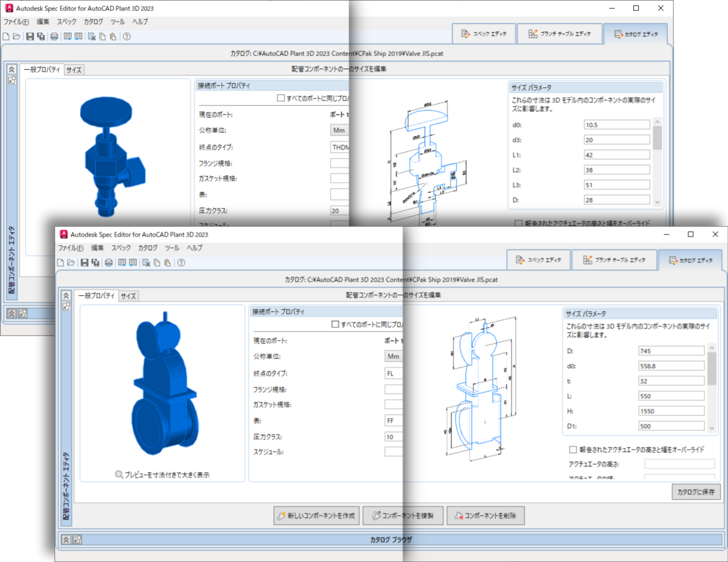Open the Help icon in the toolbar

[181, 262]
